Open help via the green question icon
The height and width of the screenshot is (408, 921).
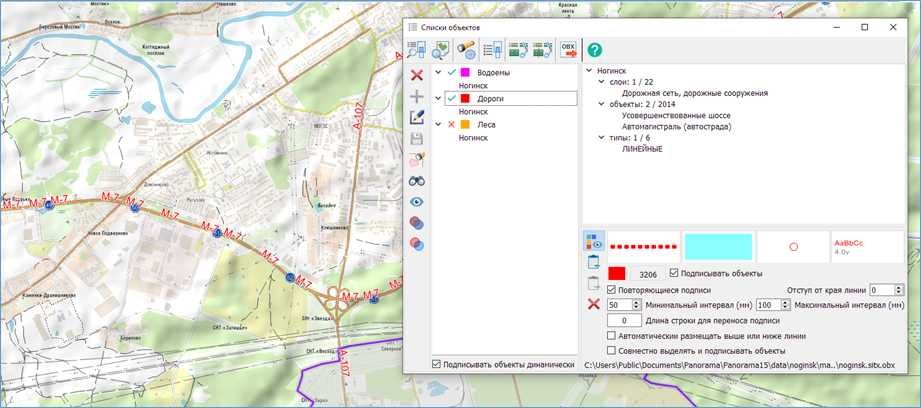click(x=594, y=50)
